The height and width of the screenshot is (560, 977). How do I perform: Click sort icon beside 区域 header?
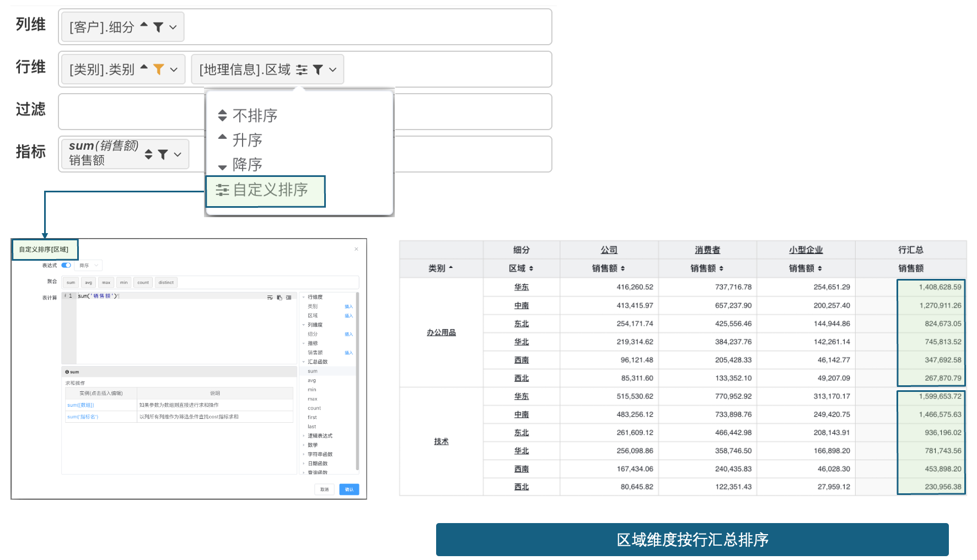click(x=531, y=268)
